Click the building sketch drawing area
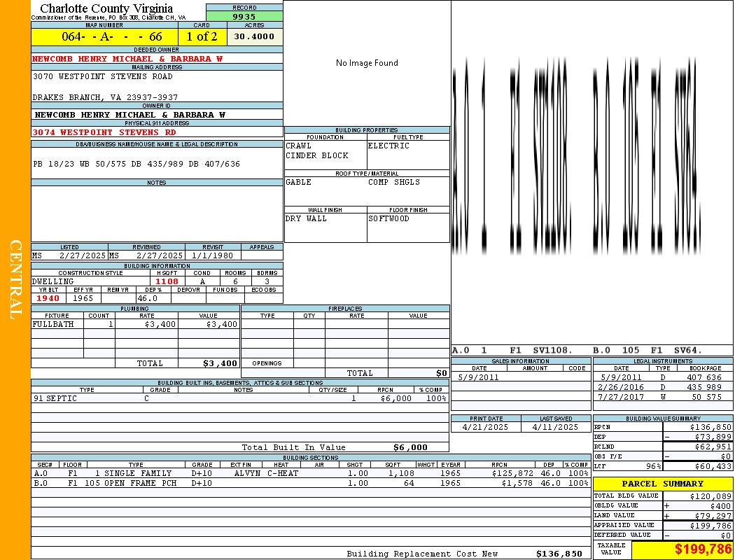735x560 pixels. point(592,172)
